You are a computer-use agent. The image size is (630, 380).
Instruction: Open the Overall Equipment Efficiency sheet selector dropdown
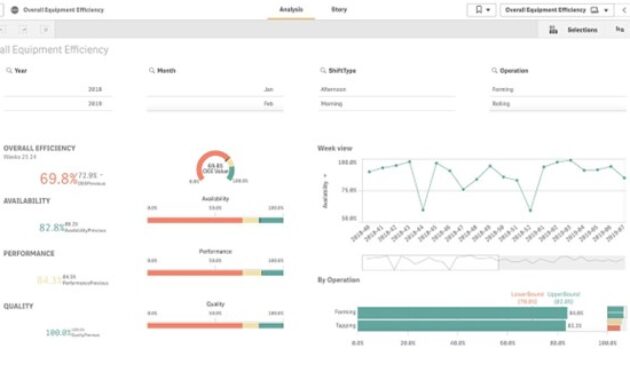click(557, 10)
